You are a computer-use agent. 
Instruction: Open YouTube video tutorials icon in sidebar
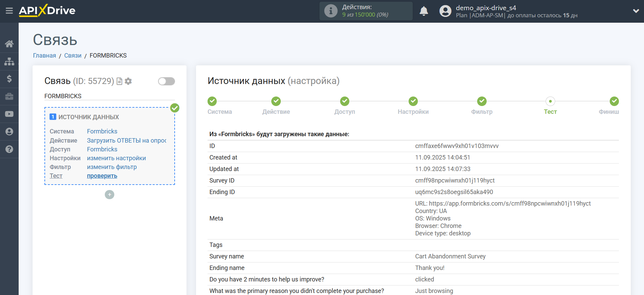coord(9,114)
